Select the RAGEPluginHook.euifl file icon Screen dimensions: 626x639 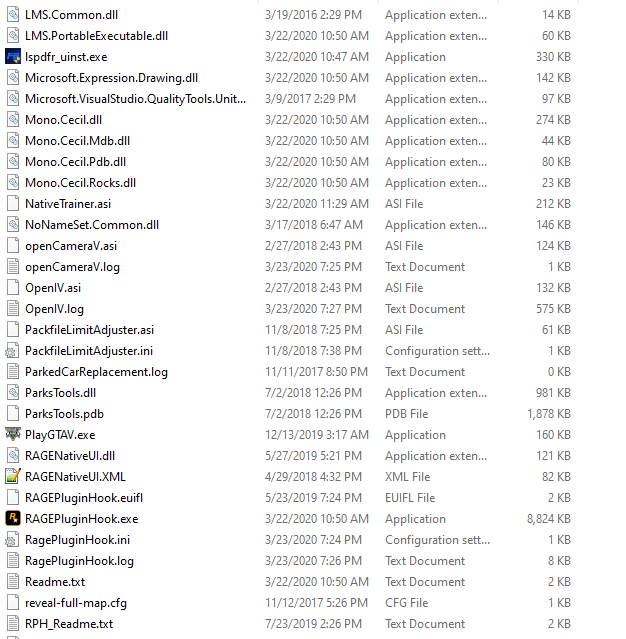coord(13,498)
